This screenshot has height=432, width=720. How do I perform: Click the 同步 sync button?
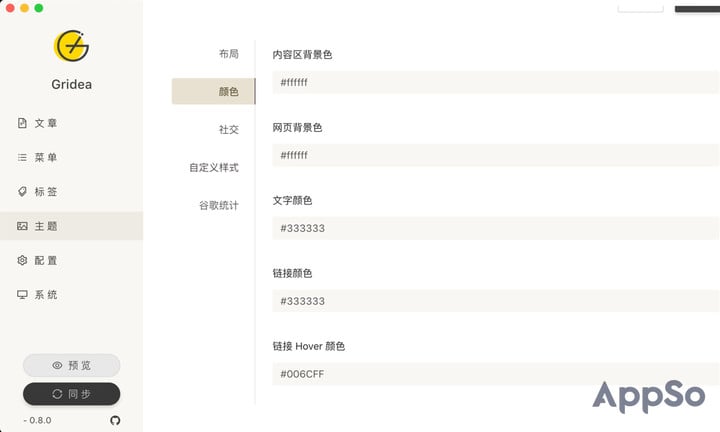(72, 394)
